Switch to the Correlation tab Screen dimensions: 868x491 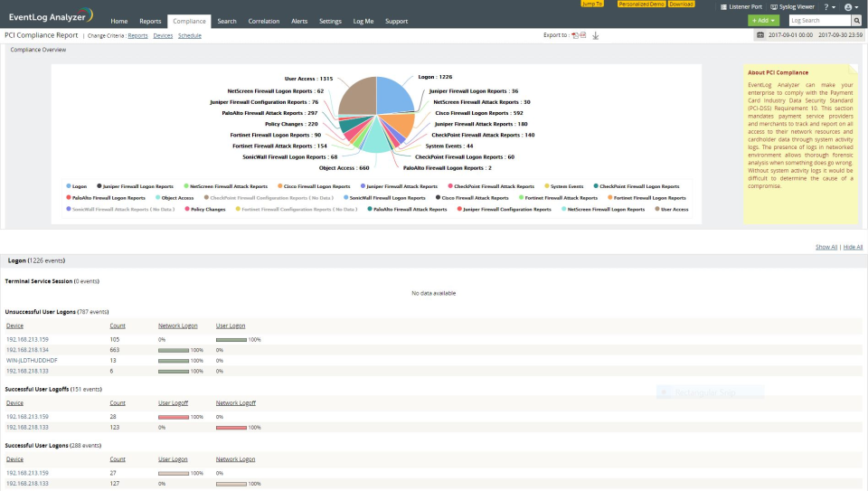tap(263, 21)
